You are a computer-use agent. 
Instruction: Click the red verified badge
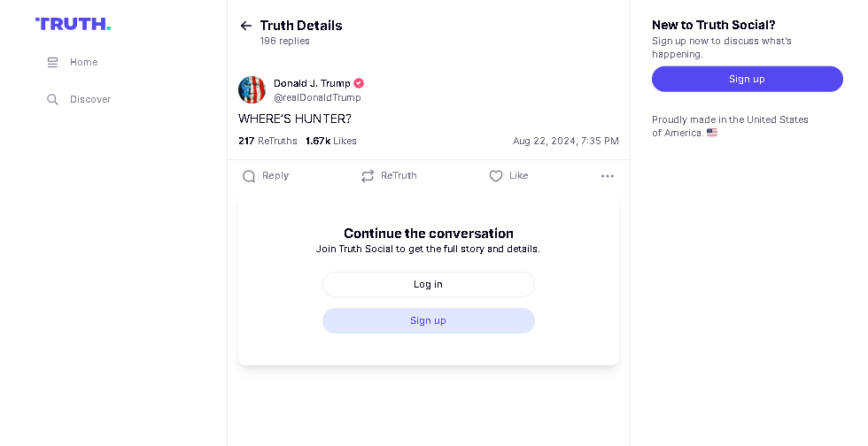[359, 83]
